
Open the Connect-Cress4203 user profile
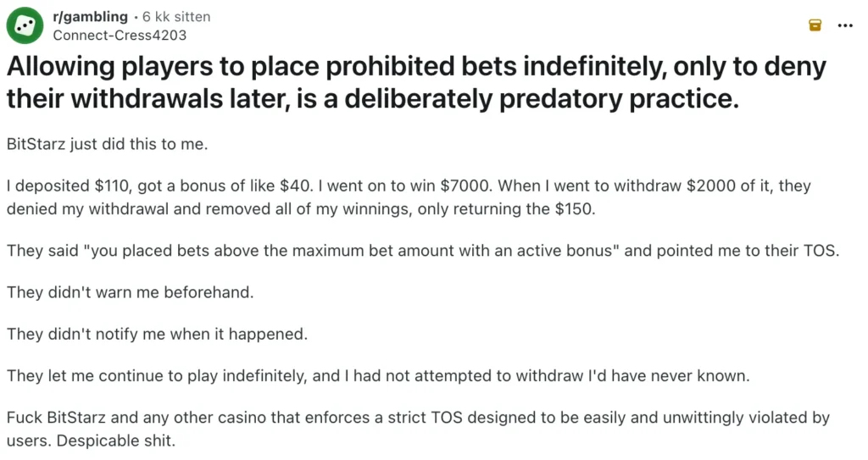click(x=120, y=35)
